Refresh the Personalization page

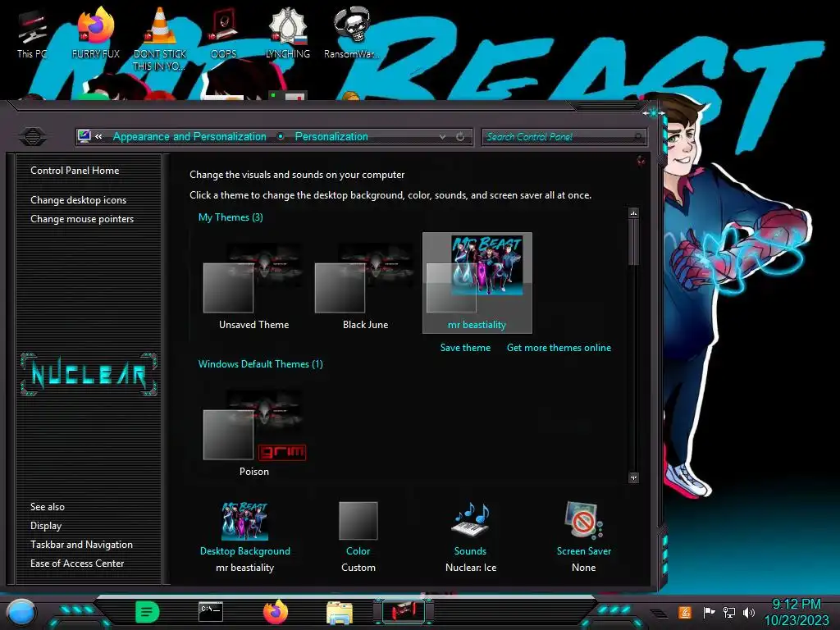pyautogui.click(x=460, y=137)
